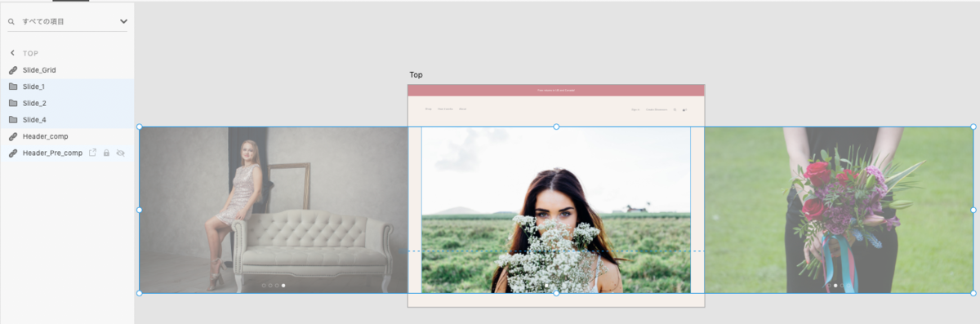Select the Header_Pre_comp layer

tap(67, 153)
